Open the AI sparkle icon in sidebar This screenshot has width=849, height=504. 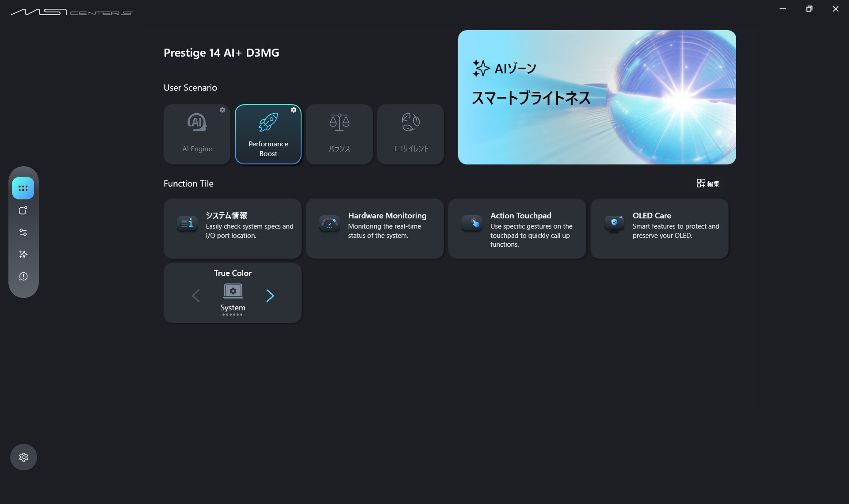23,254
